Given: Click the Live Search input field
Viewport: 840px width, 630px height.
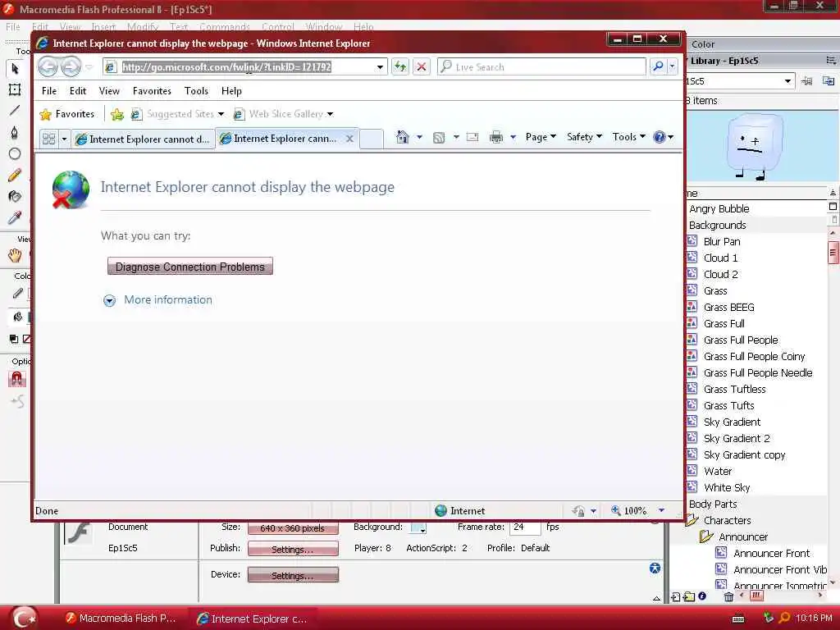Looking at the screenshot, I should tap(542, 67).
